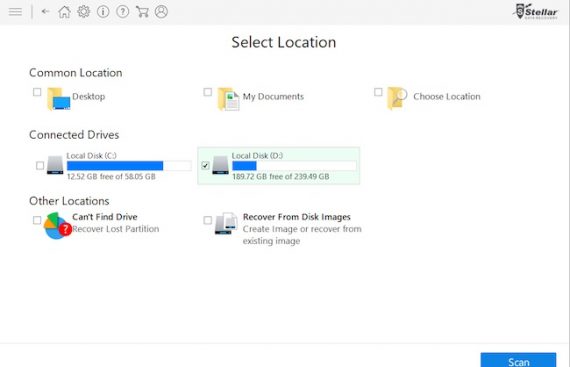
Task: Open the help question mark icon
Action: point(123,12)
